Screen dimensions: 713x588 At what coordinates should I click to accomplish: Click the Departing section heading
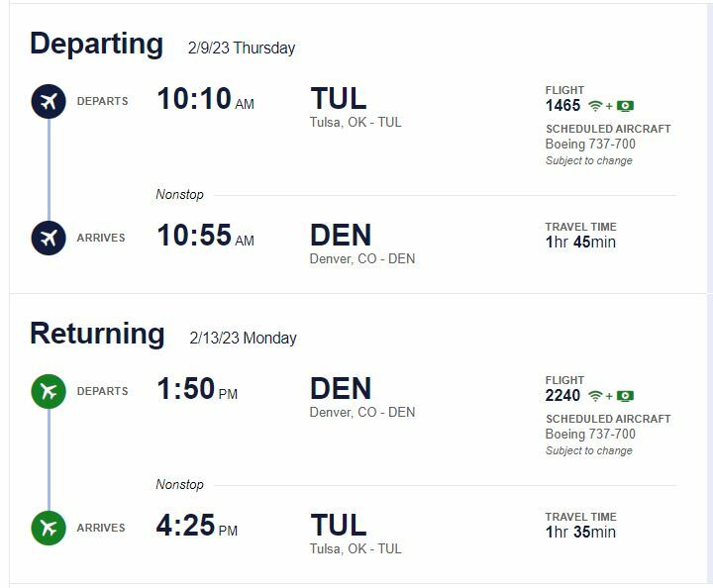pyautogui.click(x=96, y=45)
